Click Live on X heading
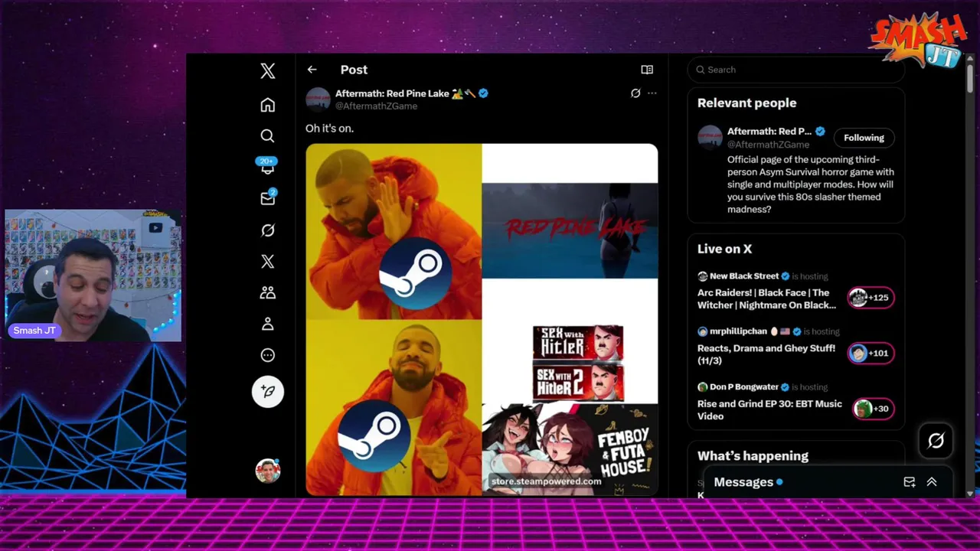The image size is (980, 551). point(724,249)
